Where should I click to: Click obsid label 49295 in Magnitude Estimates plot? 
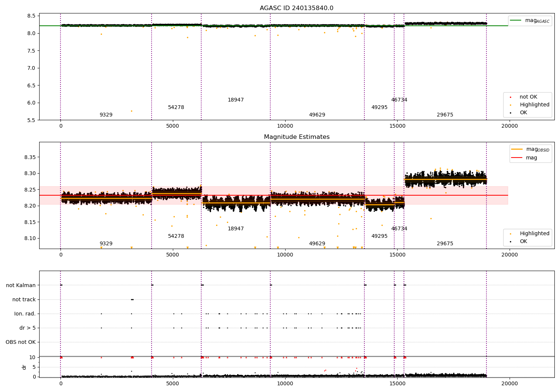coord(379,236)
